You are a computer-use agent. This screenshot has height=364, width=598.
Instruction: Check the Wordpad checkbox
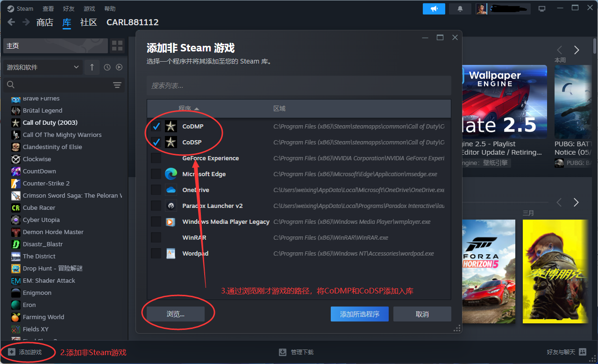156,253
